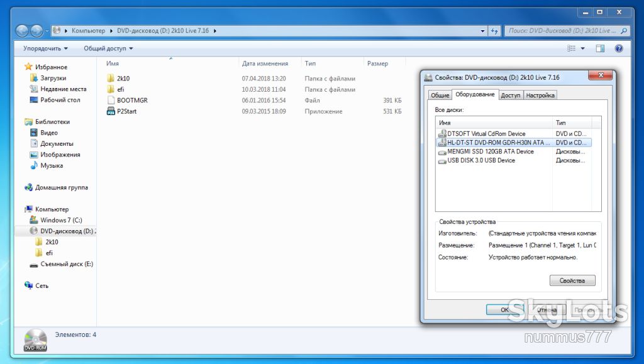Switch to the Доступ tab

click(511, 95)
